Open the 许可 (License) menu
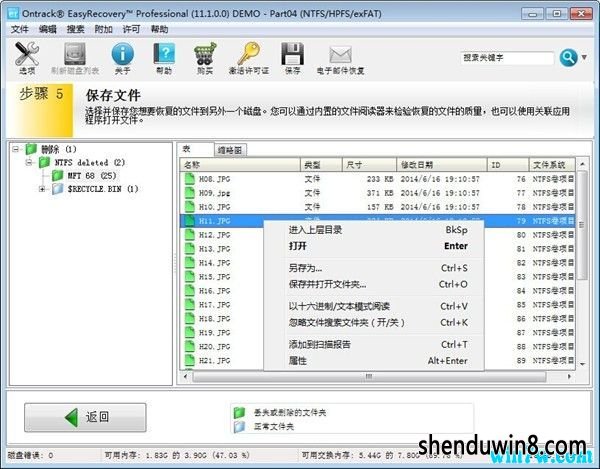Screen dimensions: 600x469 click(x=131, y=29)
